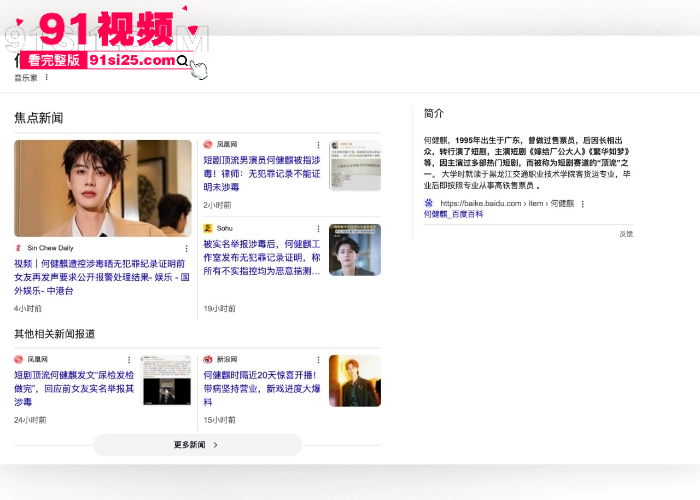The width and height of the screenshot is (700, 500).
Task: Click the magnifier icon in the 91si25.com banner
Action: point(182,61)
